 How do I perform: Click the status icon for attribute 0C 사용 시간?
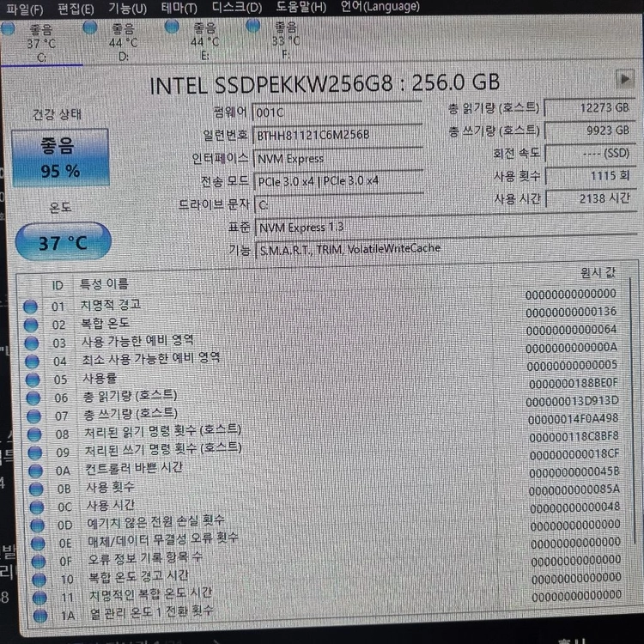(x=37, y=507)
